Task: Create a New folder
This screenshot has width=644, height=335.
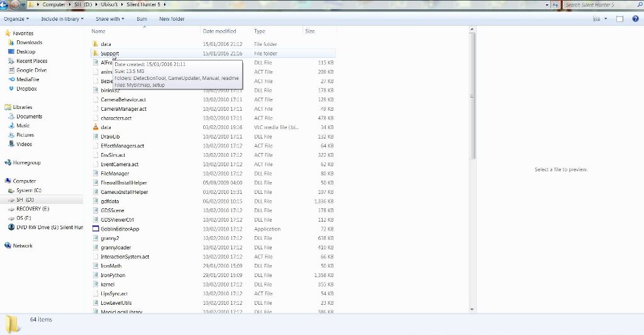Action: tap(172, 19)
